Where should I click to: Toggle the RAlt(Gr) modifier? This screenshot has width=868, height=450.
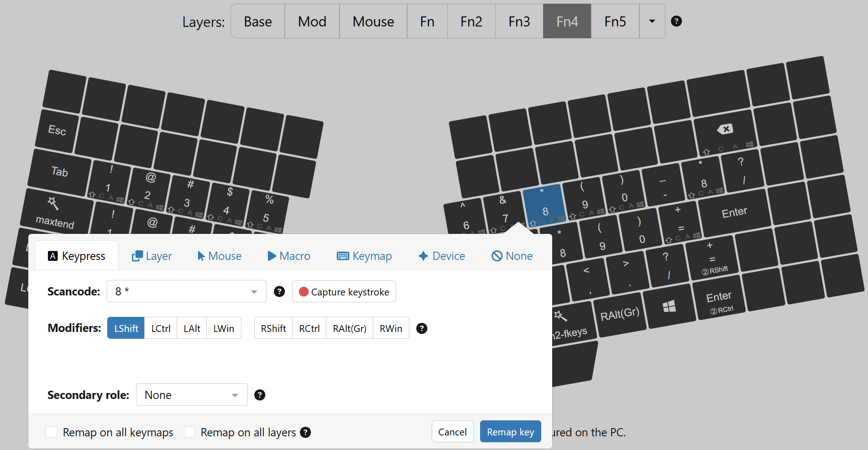[x=349, y=328]
